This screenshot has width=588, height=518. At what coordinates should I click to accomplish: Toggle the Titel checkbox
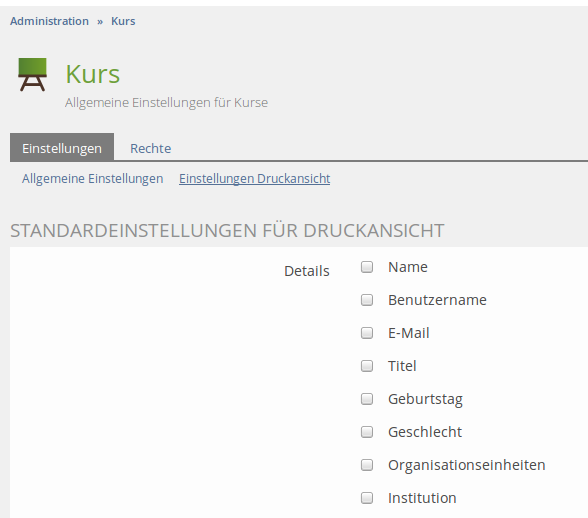click(367, 366)
